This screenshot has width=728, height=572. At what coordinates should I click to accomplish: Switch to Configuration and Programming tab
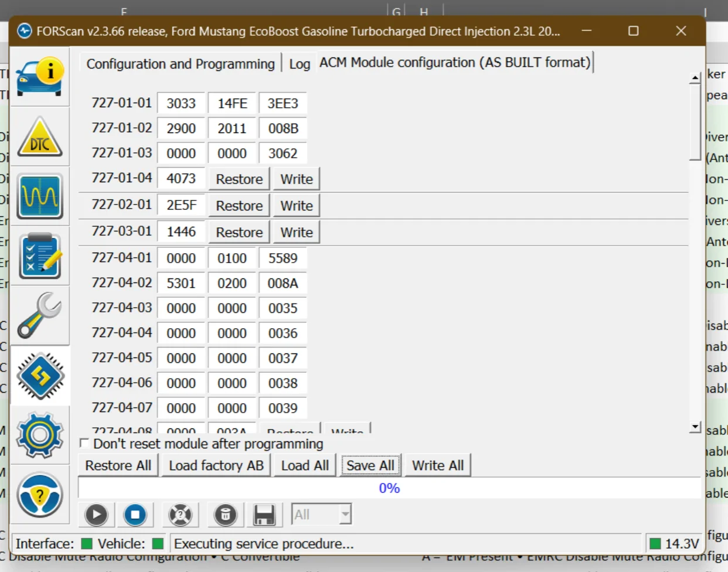(181, 64)
